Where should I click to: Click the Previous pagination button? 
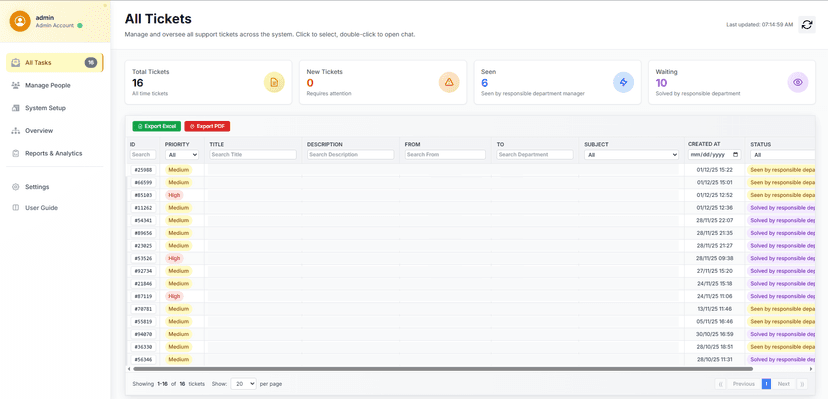pos(744,384)
